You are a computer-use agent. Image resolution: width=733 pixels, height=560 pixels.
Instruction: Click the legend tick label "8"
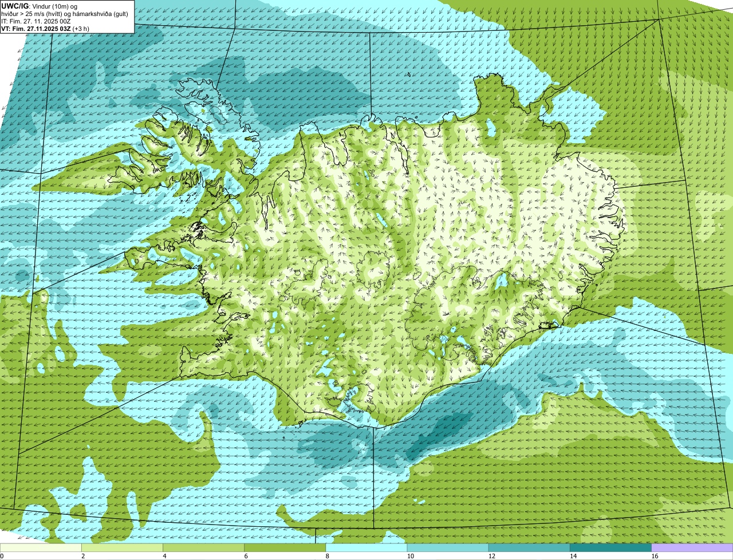tap(328, 556)
